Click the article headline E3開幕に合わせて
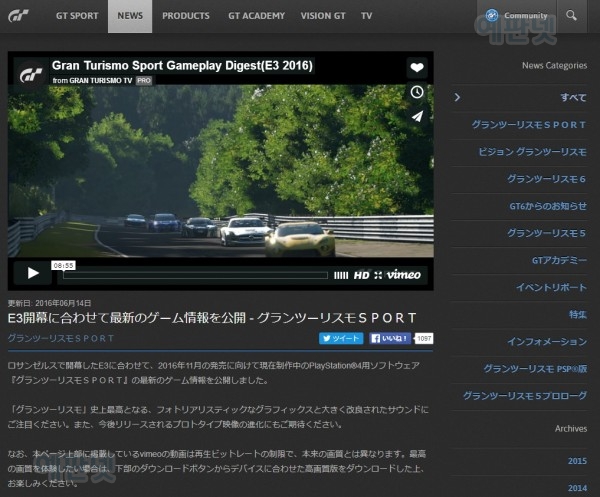Screen dimensions: 600x497 click(x=212, y=318)
